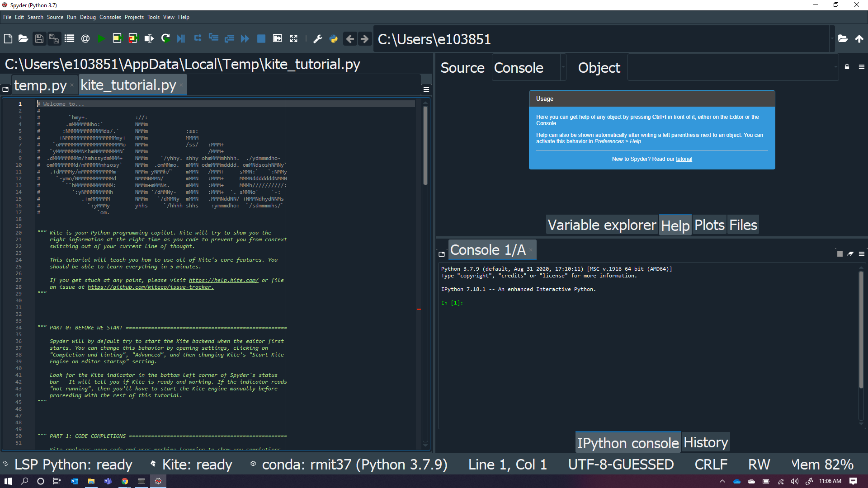
Task: Toggle fullscreen mode icon
Action: 294,39
